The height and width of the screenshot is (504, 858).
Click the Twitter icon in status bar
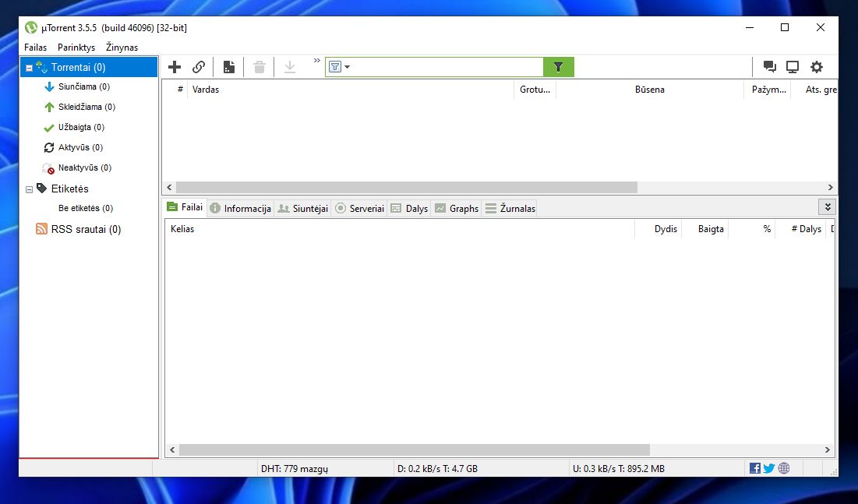(x=769, y=468)
